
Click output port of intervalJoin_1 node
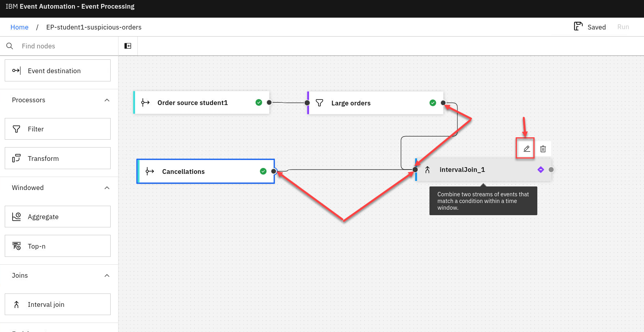(x=551, y=170)
